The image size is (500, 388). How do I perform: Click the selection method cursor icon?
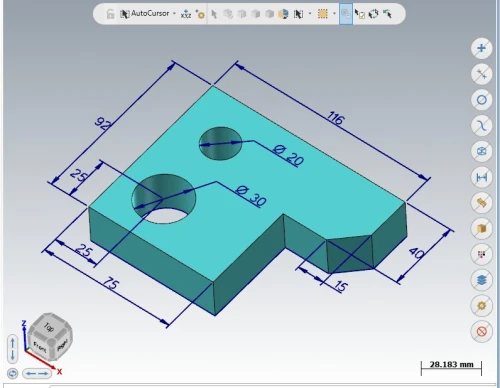click(298, 14)
